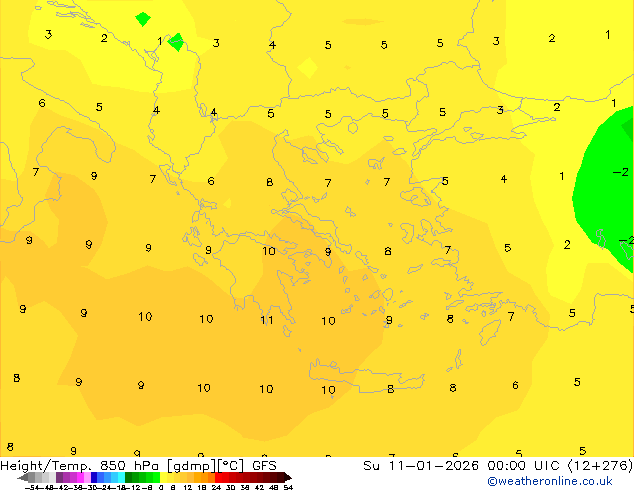Pick the bright yellow swatch above label 0
Viewport: 634px width, 490px height.
(x=163, y=477)
